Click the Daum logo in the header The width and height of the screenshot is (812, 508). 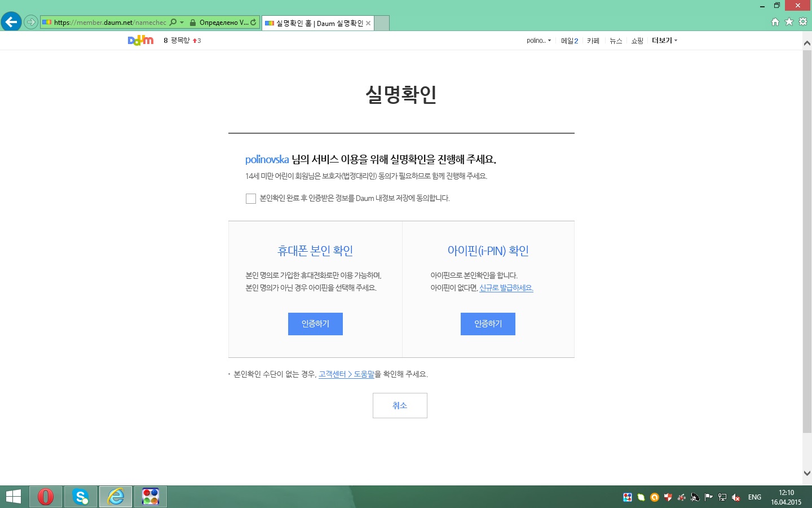click(140, 40)
